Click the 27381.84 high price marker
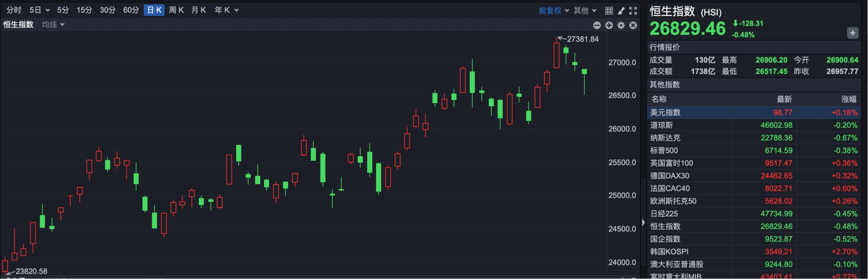This screenshot has height=279, width=868. [x=582, y=39]
